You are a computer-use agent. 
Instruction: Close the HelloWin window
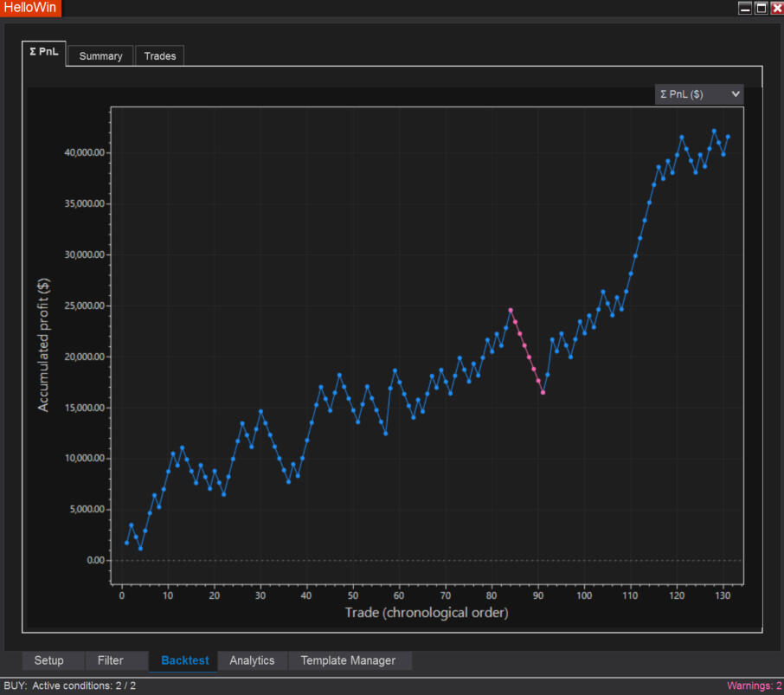click(x=776, y=8)
